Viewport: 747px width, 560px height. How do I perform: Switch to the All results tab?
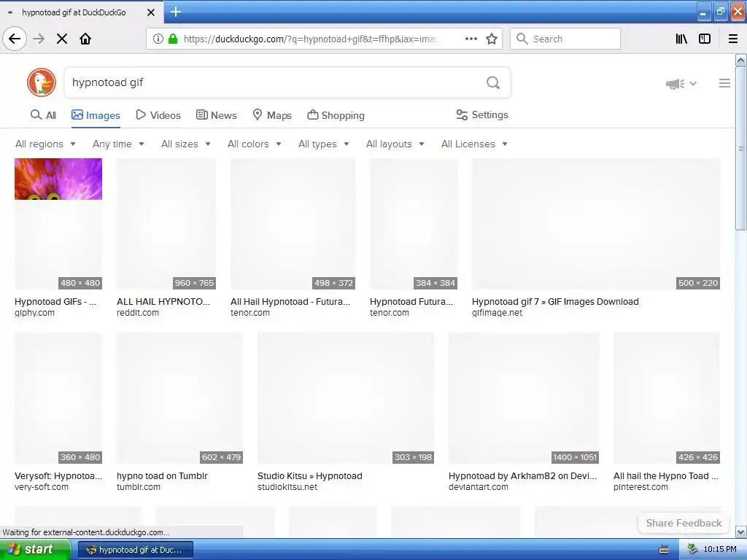(43, 115)
